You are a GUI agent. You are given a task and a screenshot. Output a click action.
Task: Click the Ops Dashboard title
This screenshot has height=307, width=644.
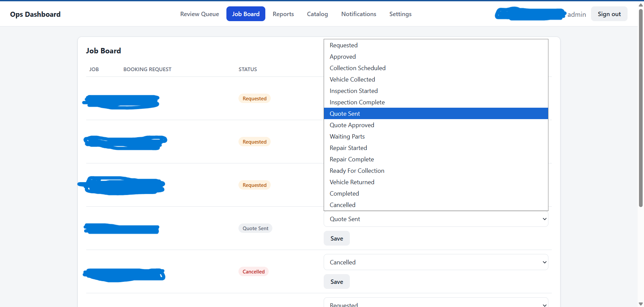coord(35,14)
